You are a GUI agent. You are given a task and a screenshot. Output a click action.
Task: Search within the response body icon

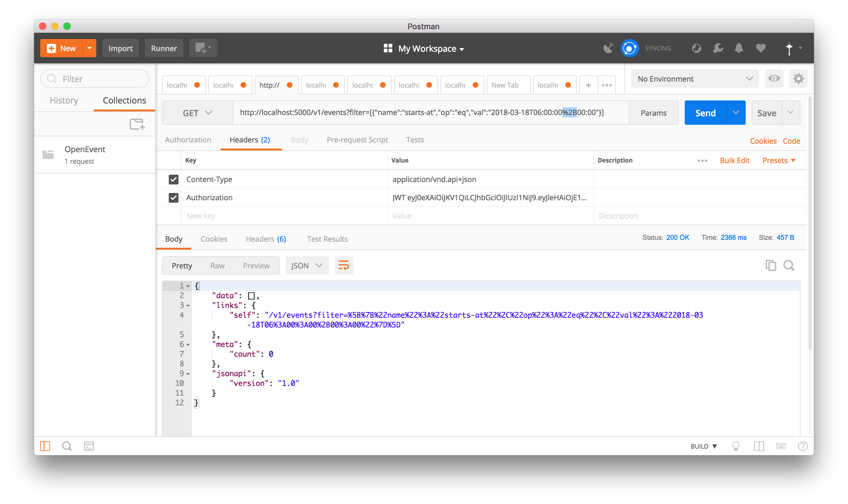tap(789, 265)
